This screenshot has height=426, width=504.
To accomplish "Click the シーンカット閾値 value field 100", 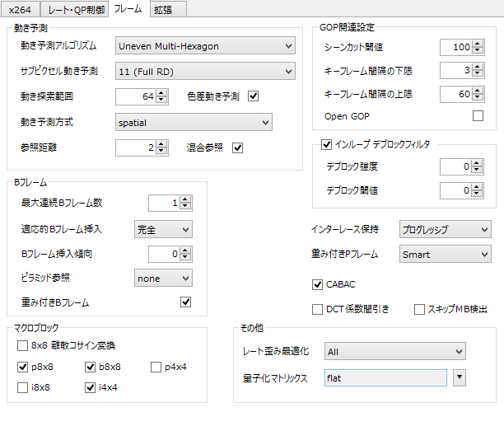I will pyautogui.click(x=456, y=47).
